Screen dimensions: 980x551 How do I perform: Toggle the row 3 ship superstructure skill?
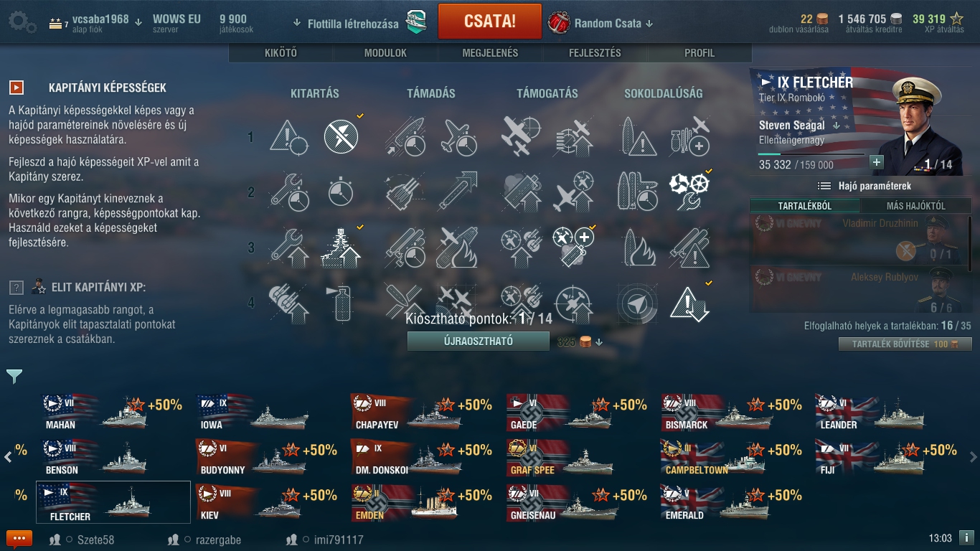click(341, 247)
